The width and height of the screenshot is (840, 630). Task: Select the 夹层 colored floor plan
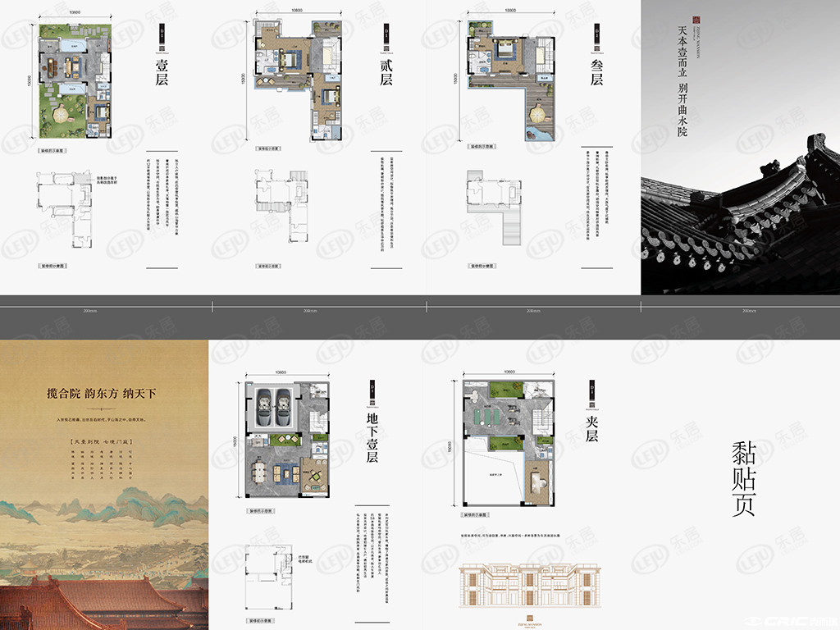click(509, 443)
